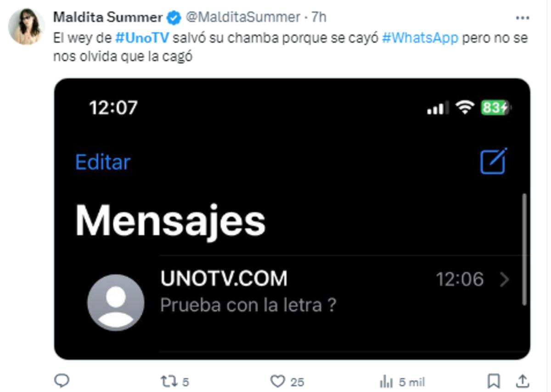Bookmark this tweet
The image size is (551, 392).
click(x=494, y=381)
